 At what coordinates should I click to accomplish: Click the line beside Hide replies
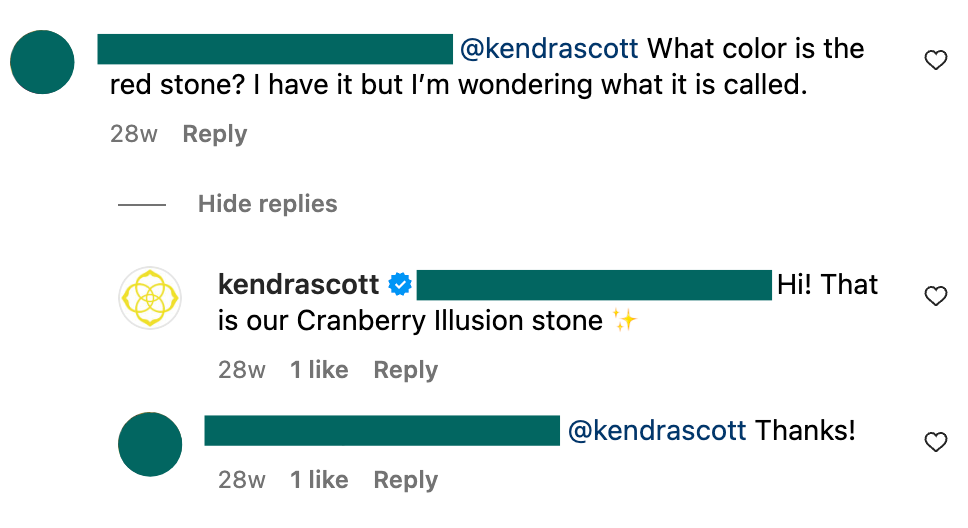[x=142, y=205]
